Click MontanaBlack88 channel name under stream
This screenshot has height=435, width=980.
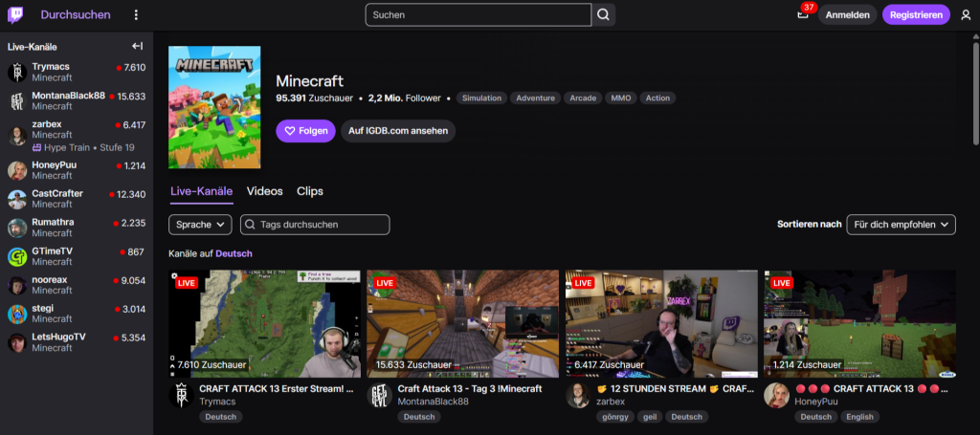tap(434, 402)
